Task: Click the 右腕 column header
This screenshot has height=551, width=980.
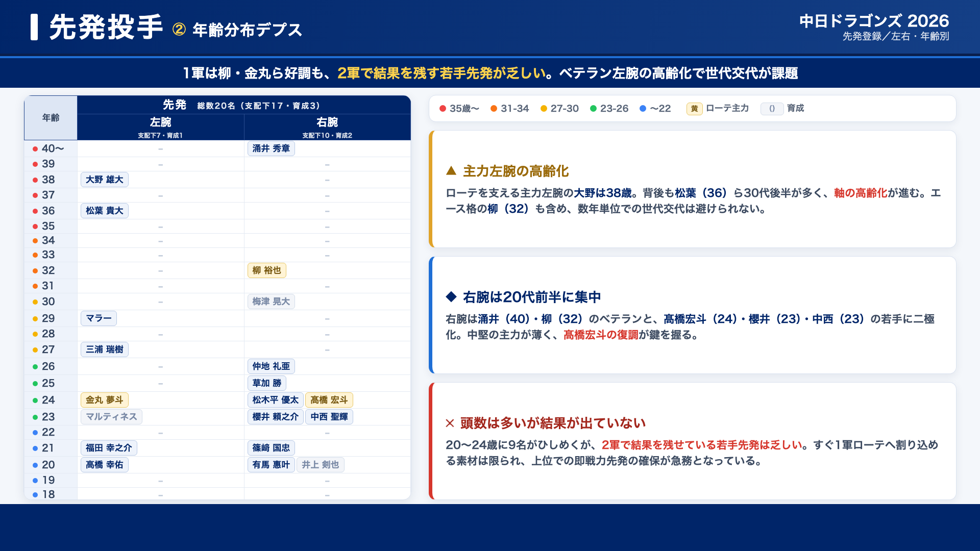Action: click(x=327, y=127)
